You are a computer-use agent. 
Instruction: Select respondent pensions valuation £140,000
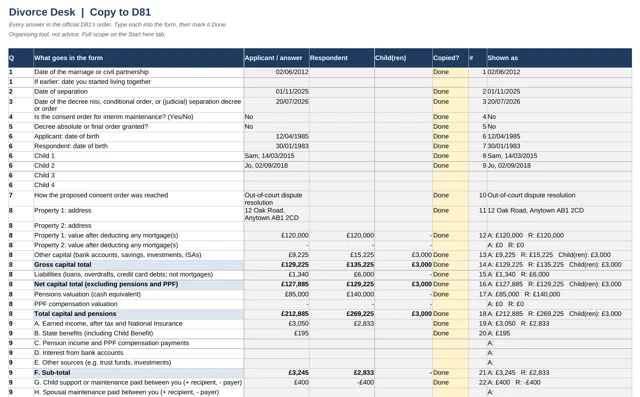coord(342,295)
